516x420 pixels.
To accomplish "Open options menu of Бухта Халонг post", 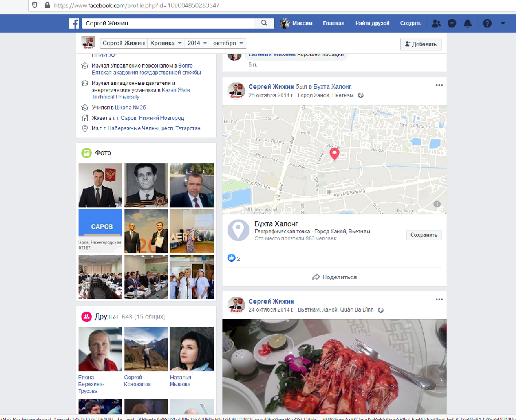I will pos(439,85).
